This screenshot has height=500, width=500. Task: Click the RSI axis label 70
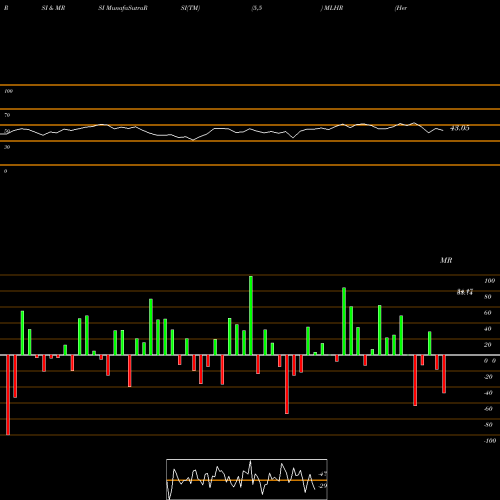[x=7, y=115]
